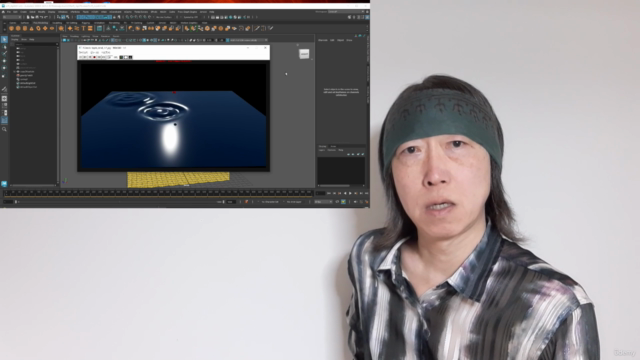Open the Create menu
640x360 pixels.
pos(23,12)
